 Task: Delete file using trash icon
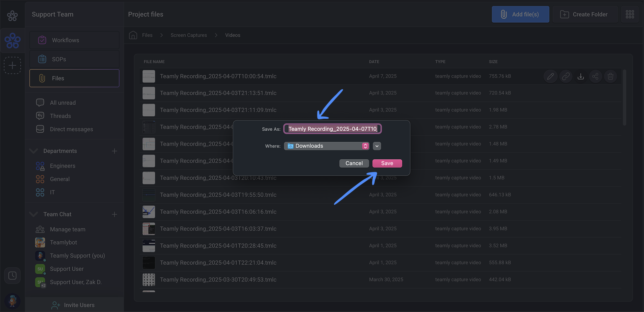(610, 76)
